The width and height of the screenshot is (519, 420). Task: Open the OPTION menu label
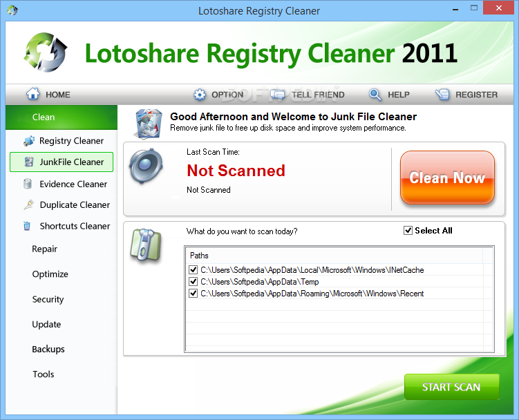click(x=227, y=95)
